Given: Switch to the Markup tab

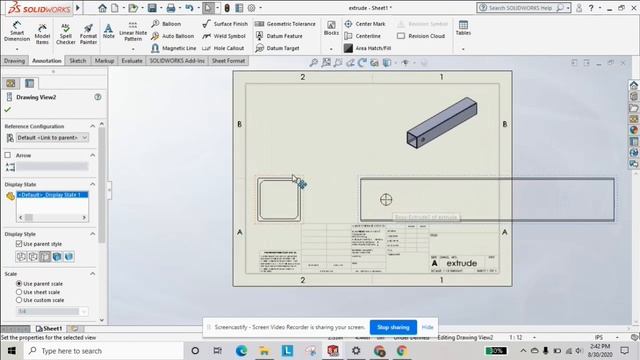Looking at the screenshot, I should click(104, 61).
